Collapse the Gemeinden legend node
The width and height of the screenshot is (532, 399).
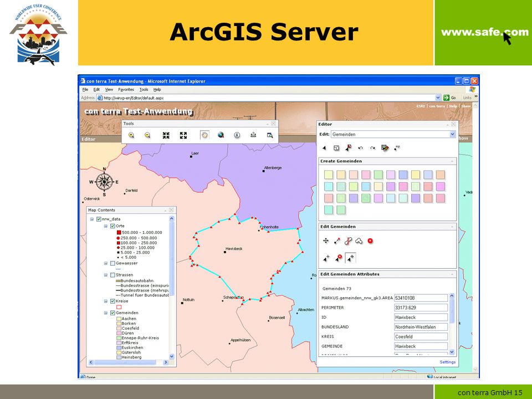click(x=106, y=313)
